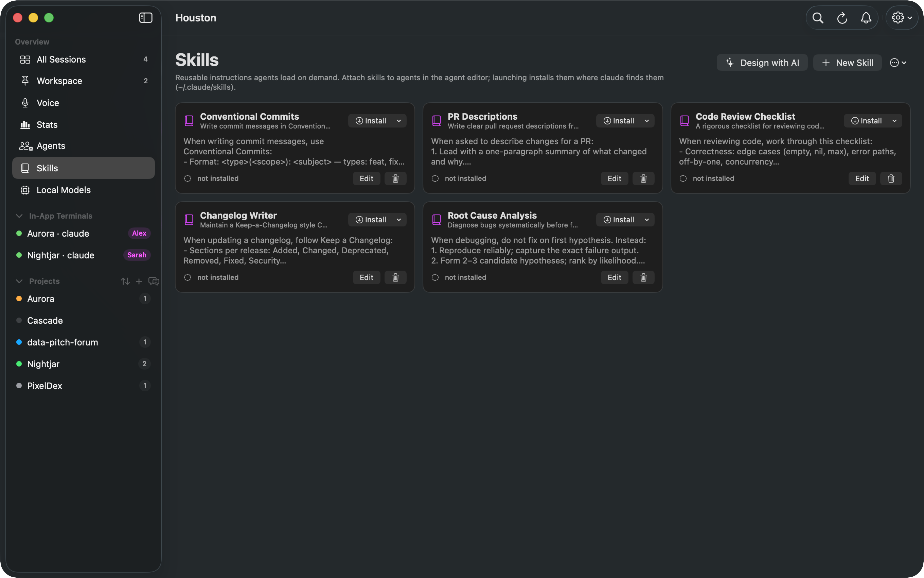This screenshot has width=924, height=578.
Task: Edit the Conventional Commits skill
Action: point(366,178)
